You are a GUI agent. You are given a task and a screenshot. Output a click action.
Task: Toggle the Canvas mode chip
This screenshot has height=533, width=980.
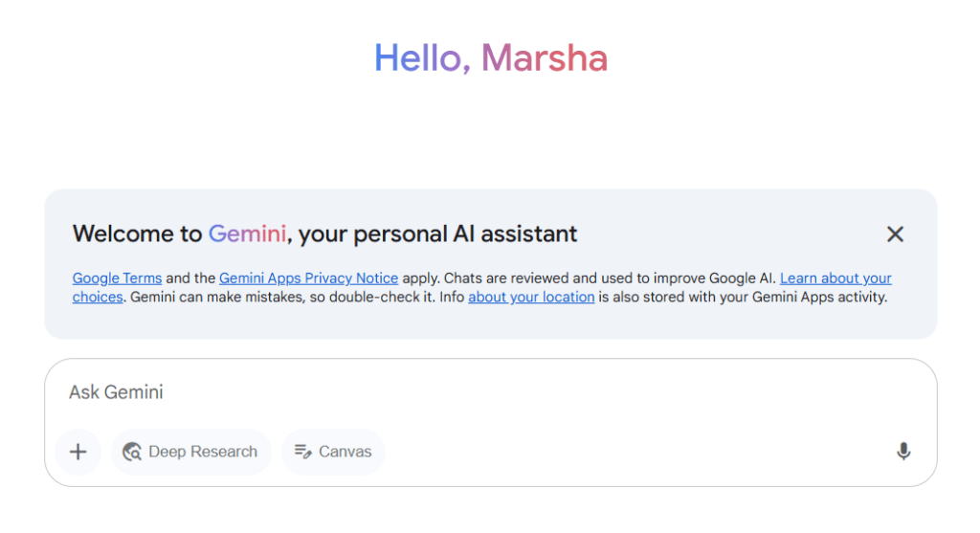click(333, 452)
